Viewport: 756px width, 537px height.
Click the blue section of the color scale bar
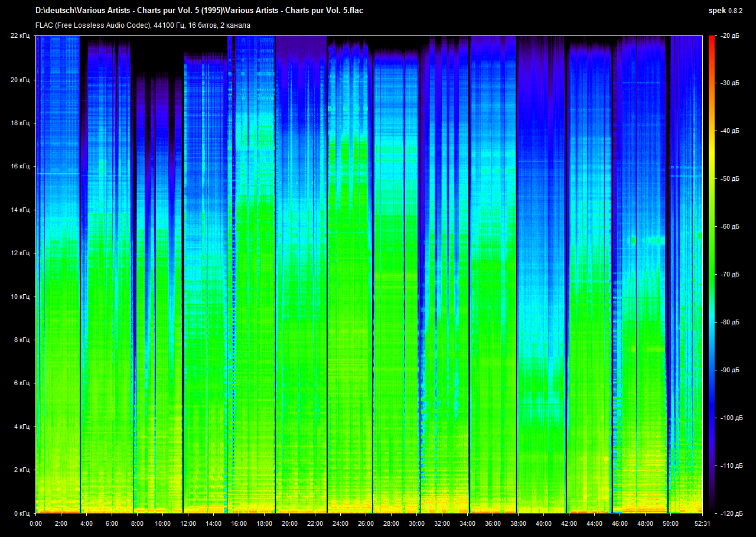point(711,414)
